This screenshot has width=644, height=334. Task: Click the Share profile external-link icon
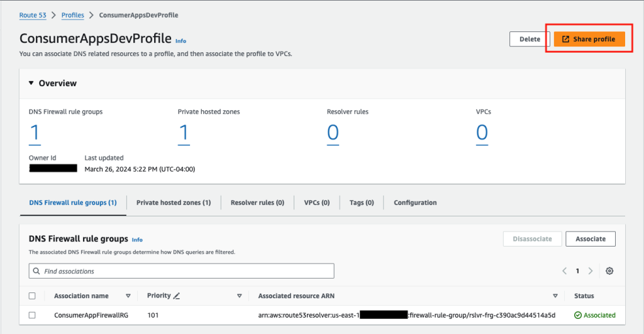click(565, 39)
